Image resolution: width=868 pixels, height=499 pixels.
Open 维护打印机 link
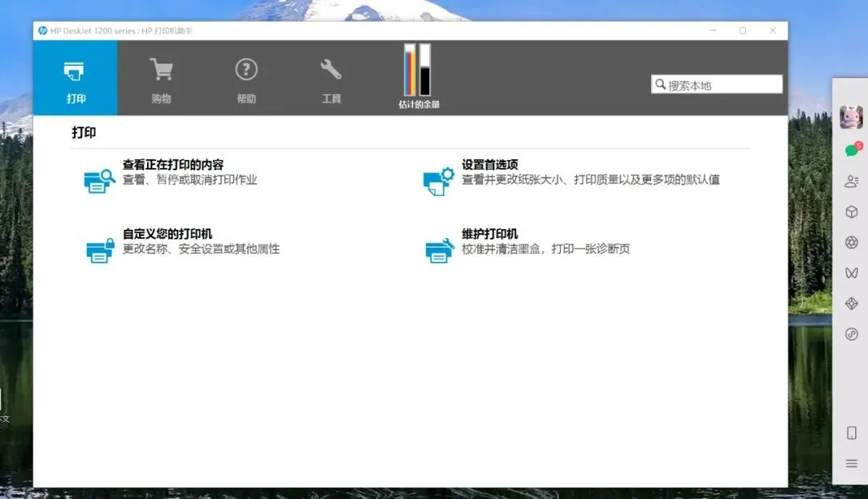click(x=490, y=234)
